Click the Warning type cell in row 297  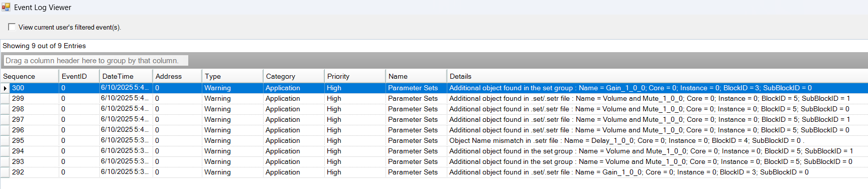click(x=232, y=120)
